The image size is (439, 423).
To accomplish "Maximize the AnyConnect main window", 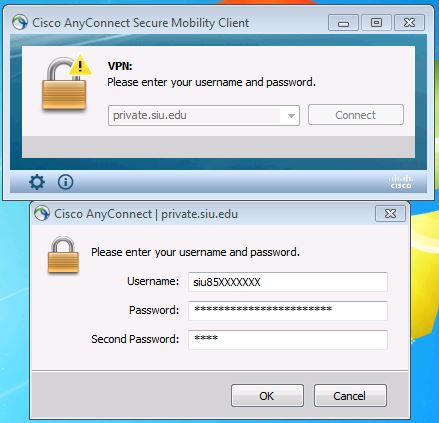I will click(x=376, y=23).
